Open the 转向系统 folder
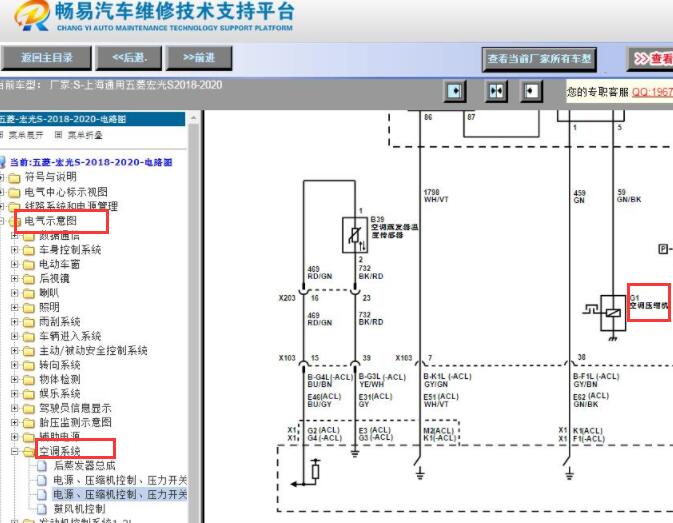Screen dimensions: 673x523 coord(60,365)
